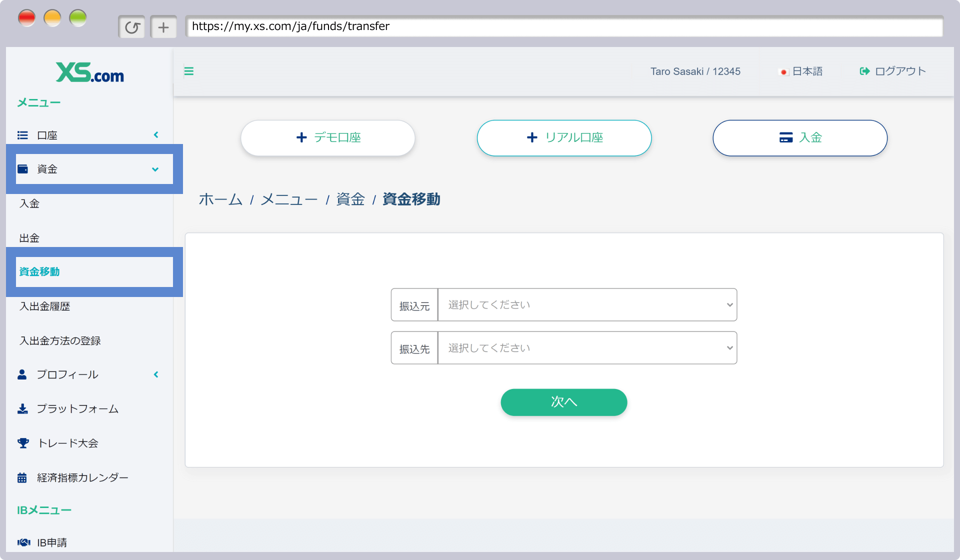Collapse the 資金 menu chevron
The height and width of the screenshot is (560, 960).
tap(155, 169)
